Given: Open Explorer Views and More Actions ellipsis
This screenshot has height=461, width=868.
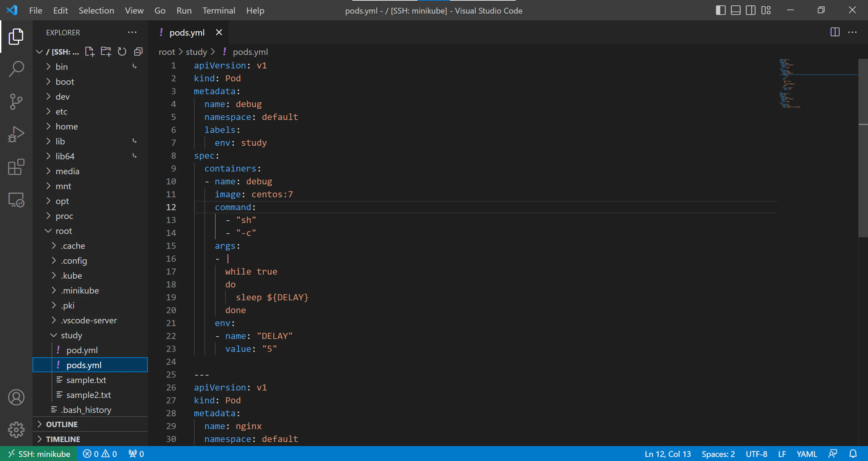Looking at the screenshot, I should (x=132, y=32).
